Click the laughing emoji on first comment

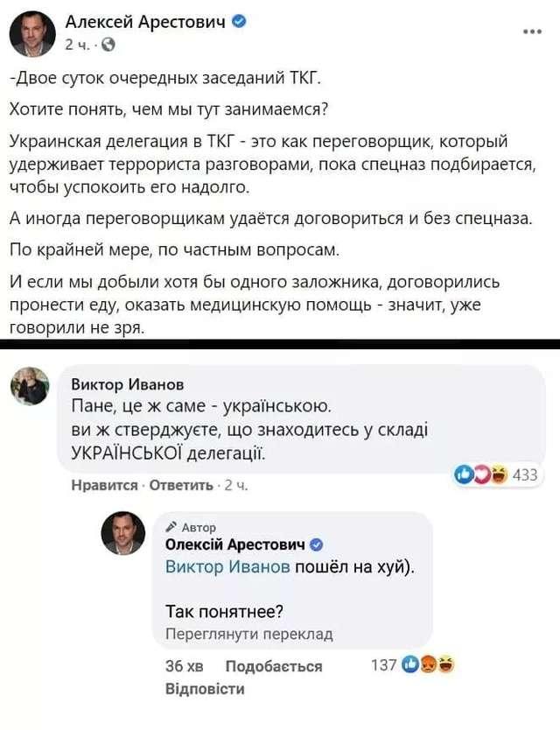pos(499,474)
